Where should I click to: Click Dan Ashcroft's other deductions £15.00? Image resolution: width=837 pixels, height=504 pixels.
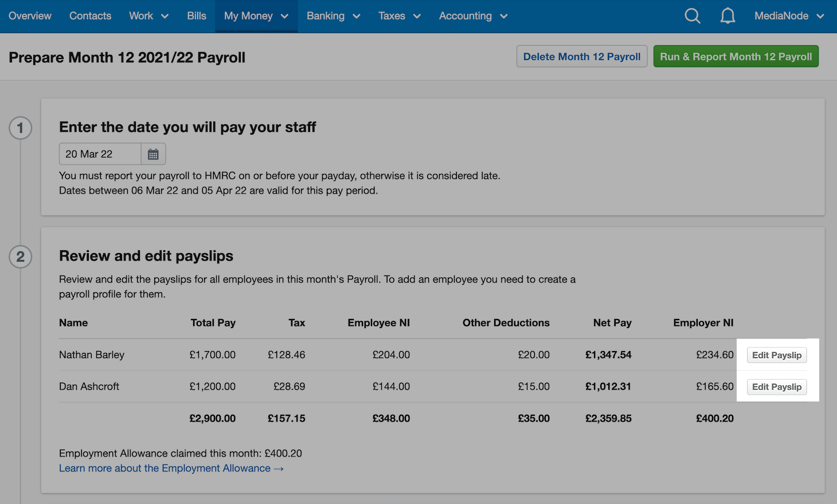pos(534,387)
